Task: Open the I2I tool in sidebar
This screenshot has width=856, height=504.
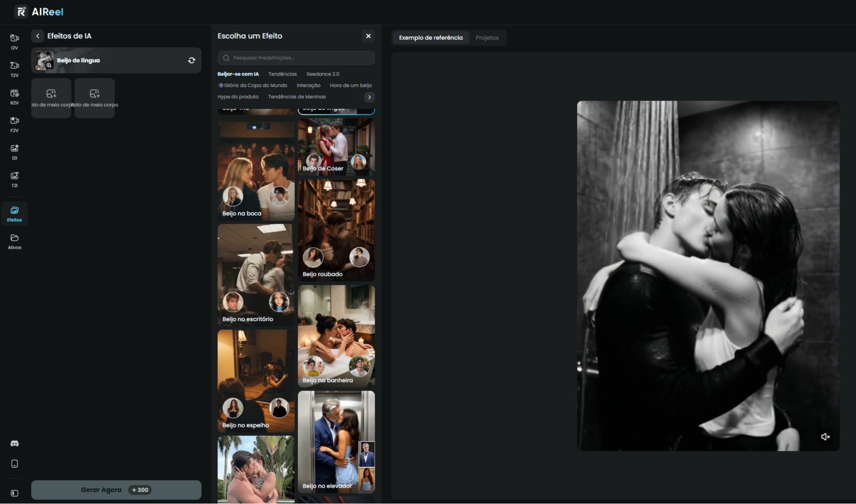Action: tap(14, 152)
